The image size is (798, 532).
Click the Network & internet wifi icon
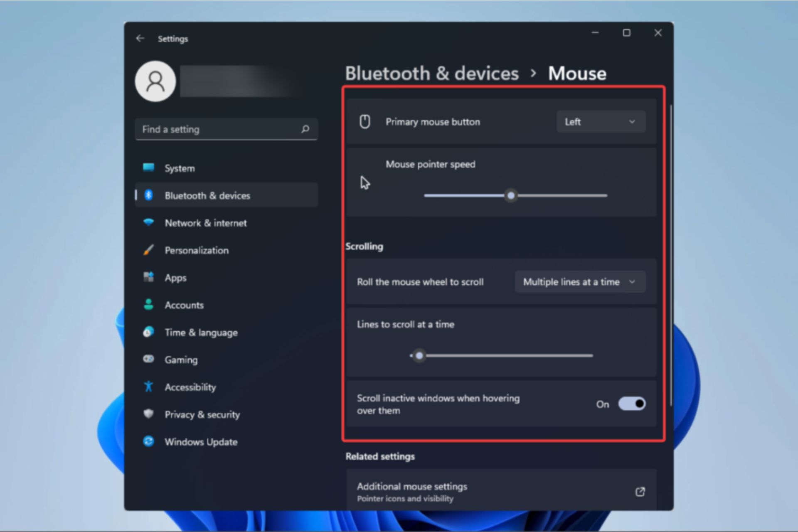pyautogui.click(x=148, y=222)
